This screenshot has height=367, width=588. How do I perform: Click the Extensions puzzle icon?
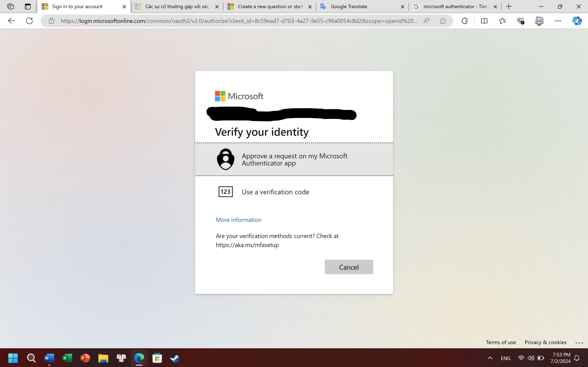pyautogui.click(x=464, y=21)
